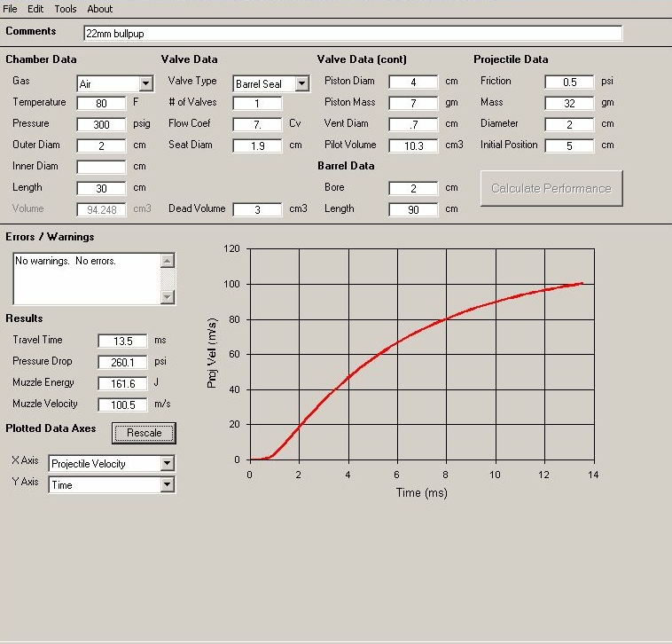Click the Flow Coef input field
The width and height of the screenshot is (672, 644).
[x=257, y=124]
